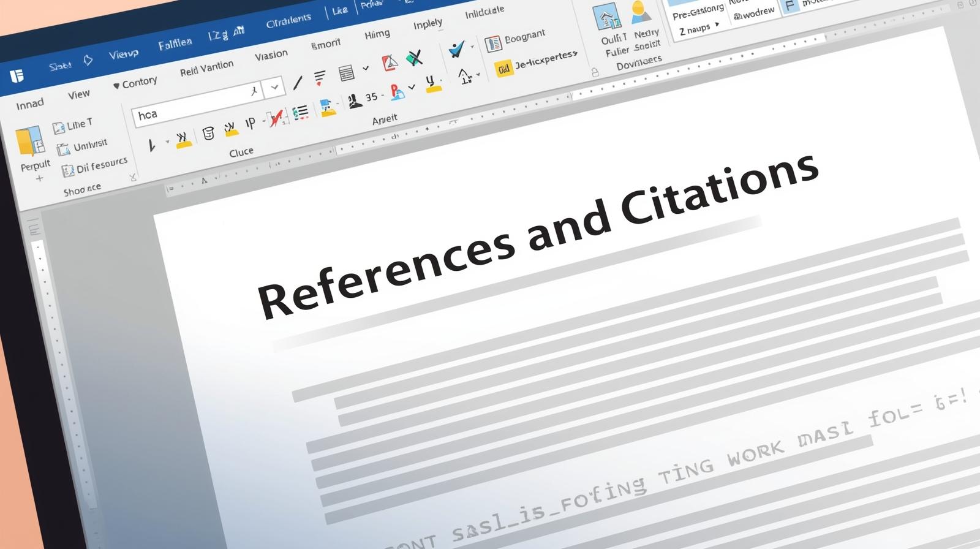Click the bucket icon in Cluce group
980x549 pixels.
pyautogui.click(x=208, y=133)
